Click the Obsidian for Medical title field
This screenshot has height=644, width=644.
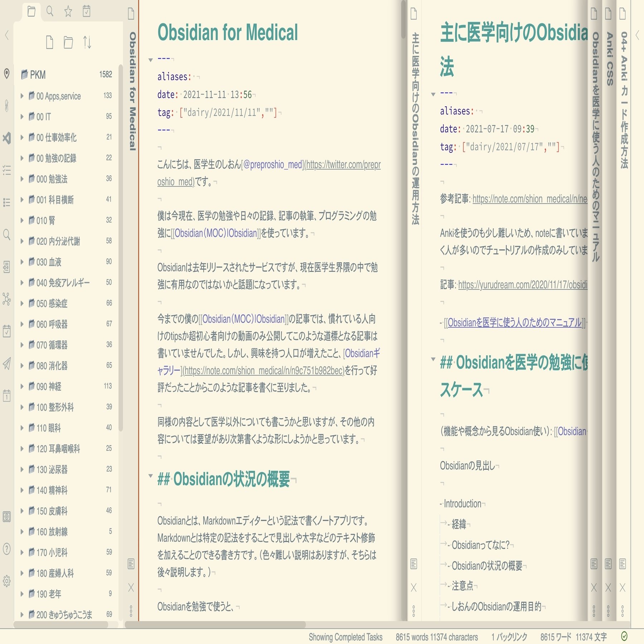[x=228, y=32]
